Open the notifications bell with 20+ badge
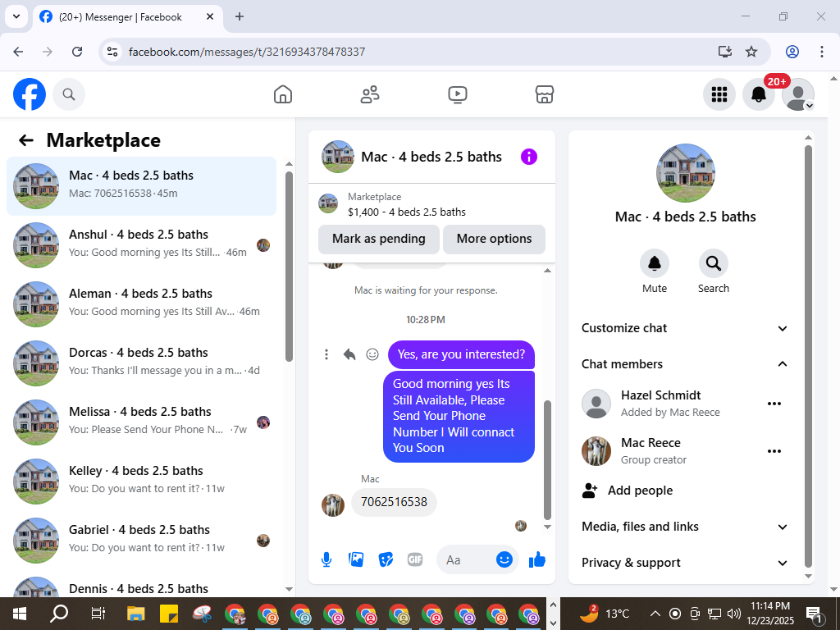The image size is (840, 630). coord(759,94)
